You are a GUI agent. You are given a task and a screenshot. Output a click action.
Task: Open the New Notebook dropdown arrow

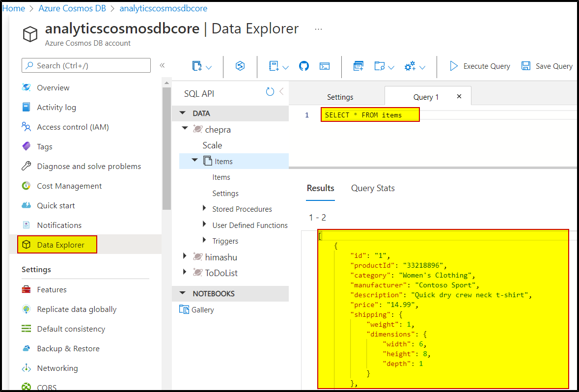click(x=285, y=68)
